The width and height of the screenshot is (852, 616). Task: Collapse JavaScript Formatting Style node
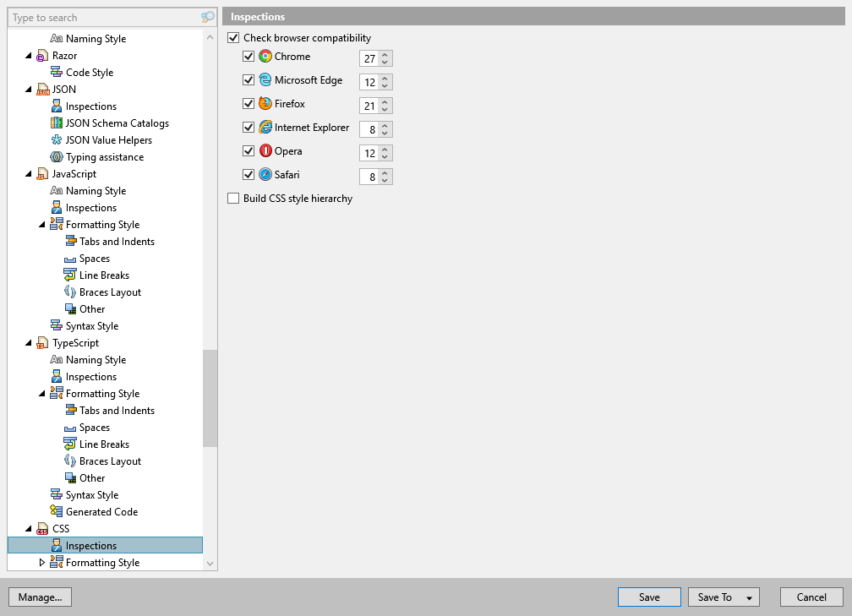(42, 225)
